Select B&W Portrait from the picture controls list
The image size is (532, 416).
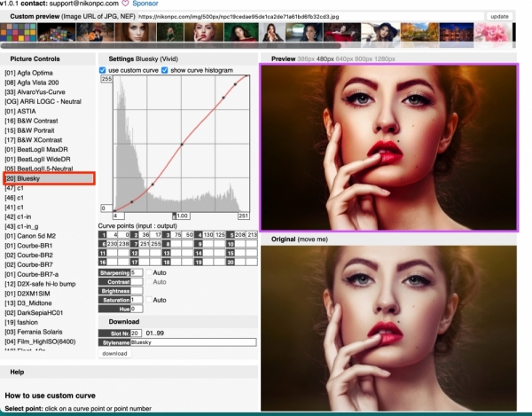[x=35, y=130]
